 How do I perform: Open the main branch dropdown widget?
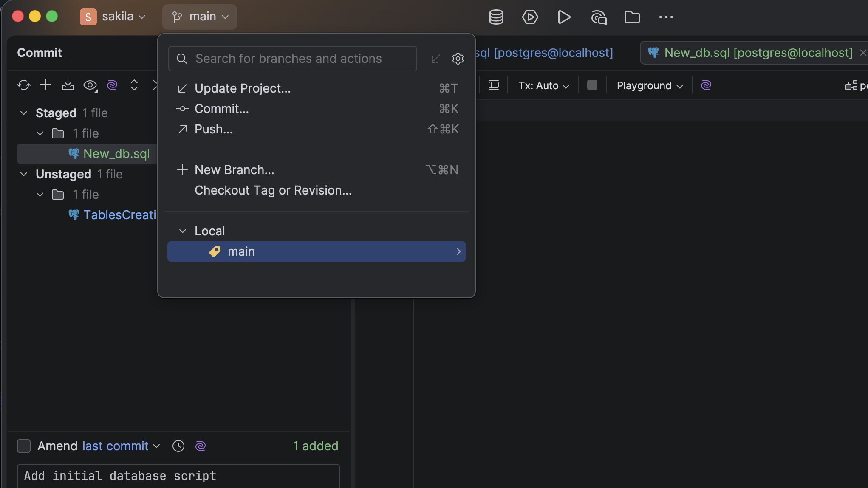click(x=200, y=17)
